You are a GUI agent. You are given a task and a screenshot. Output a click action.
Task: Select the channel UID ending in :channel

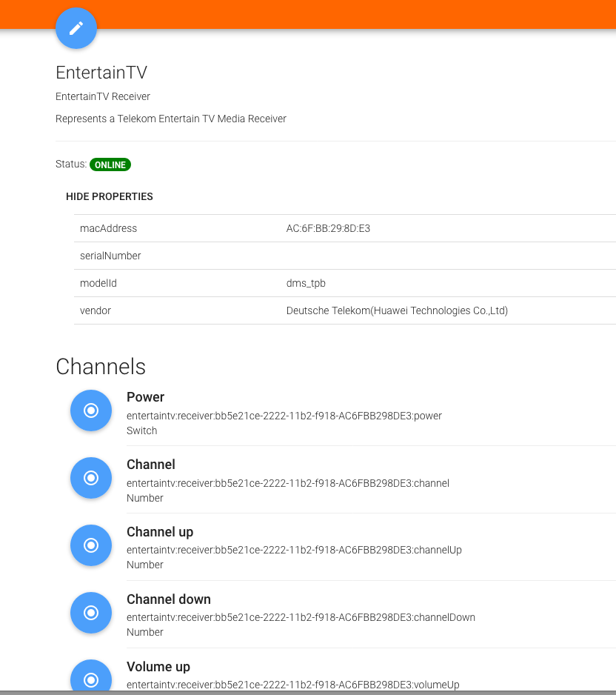(x=288, y=483)
